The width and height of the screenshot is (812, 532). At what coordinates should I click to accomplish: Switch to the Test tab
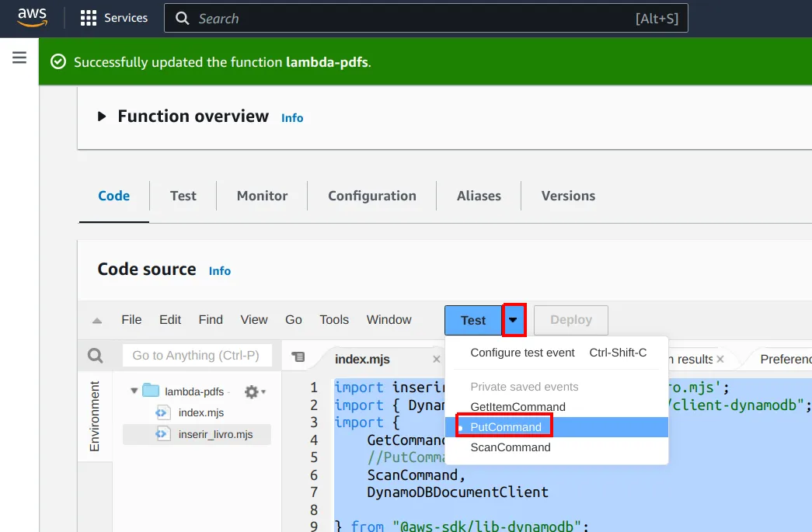(183, 196)
